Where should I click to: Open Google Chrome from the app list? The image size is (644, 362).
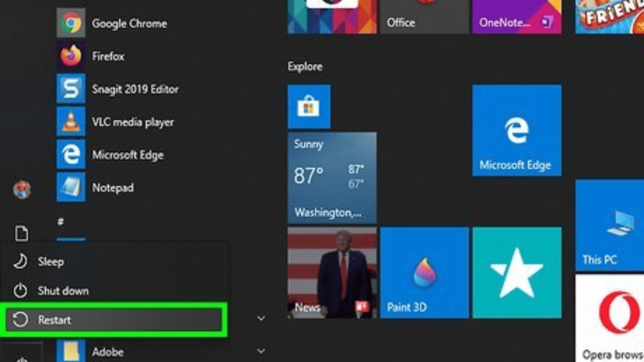pos(112,23)
